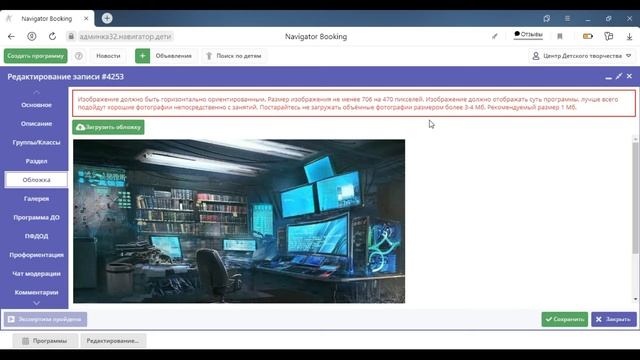640x360 pixels.
Task: Open the browser downloads icon
Action: [629, 36]
